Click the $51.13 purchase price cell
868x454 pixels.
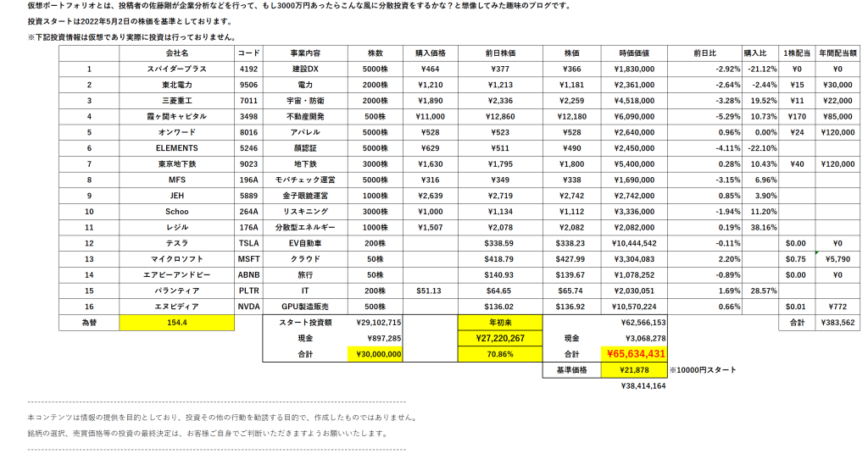pyautogui.click(x=430, y=291)
